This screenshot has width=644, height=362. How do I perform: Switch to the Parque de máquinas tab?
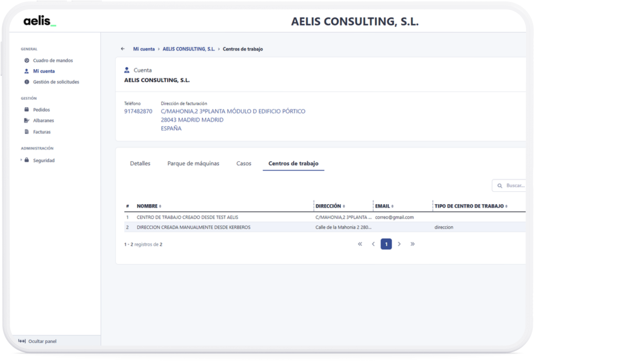tap(193, 164)
